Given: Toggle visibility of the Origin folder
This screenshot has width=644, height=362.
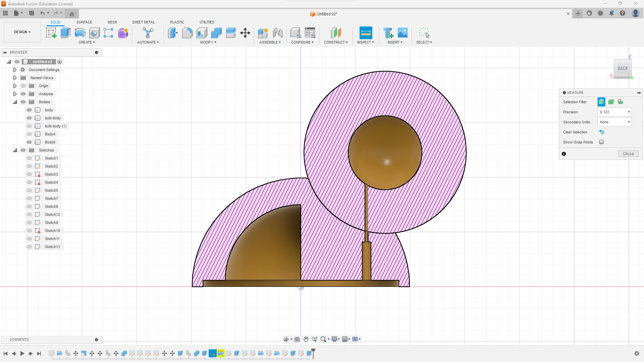Looking at the screenshot, I should pyautogui.click(x=23, y=86).
